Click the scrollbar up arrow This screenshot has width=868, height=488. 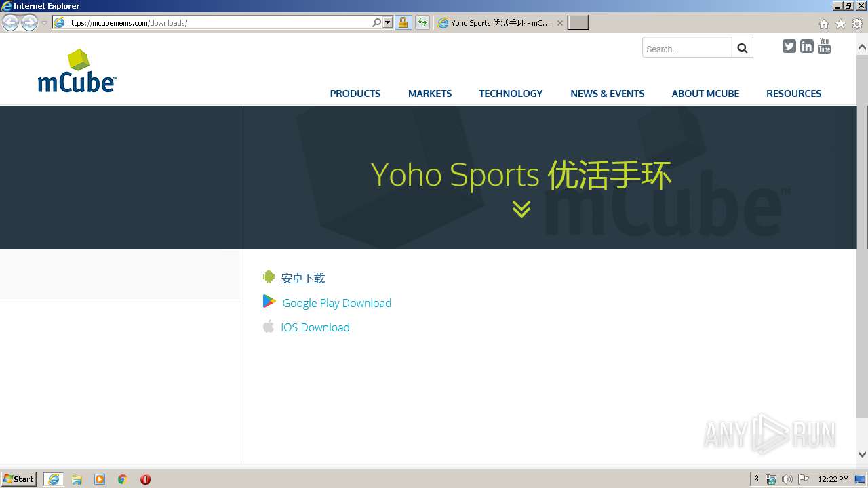862,47
